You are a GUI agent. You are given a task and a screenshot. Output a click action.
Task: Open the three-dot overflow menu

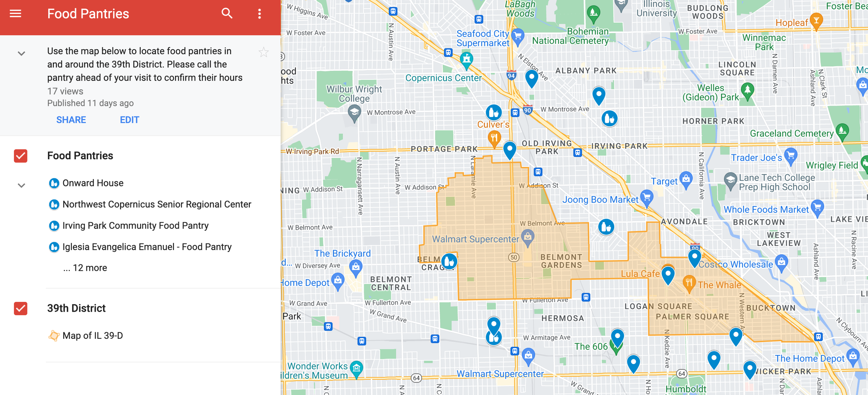click(x=259, y=14)
